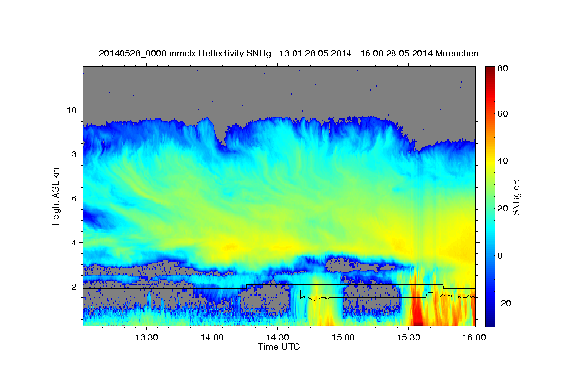
Task: Click the '13:01 28.05.2014' start time in title
Action: 315,53
